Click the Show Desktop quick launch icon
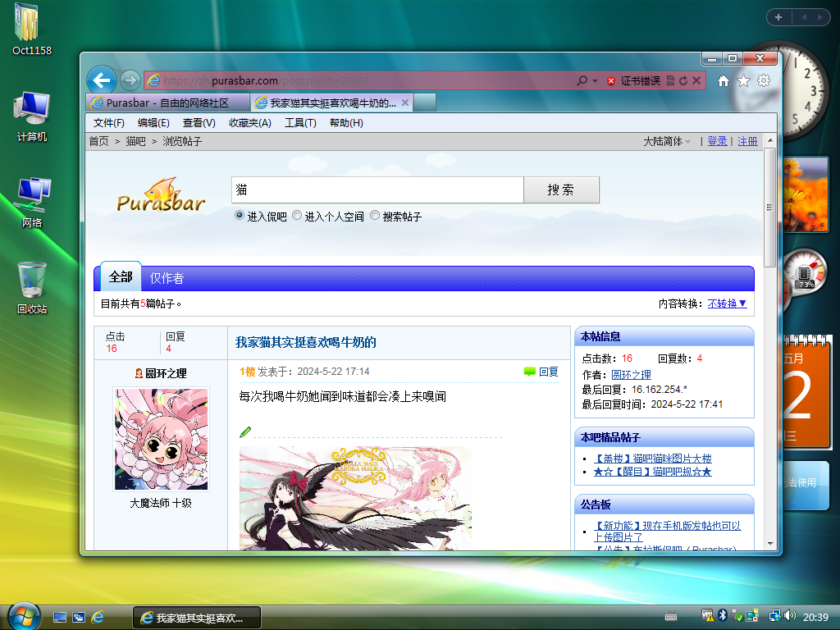Image resolution: width=840 pixels, height=630 pixels. 59,617
